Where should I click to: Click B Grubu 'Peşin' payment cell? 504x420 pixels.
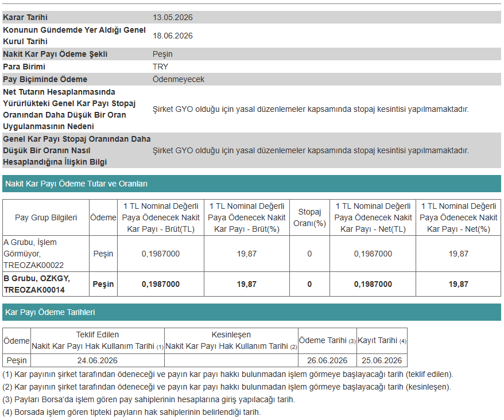(103, 284)
